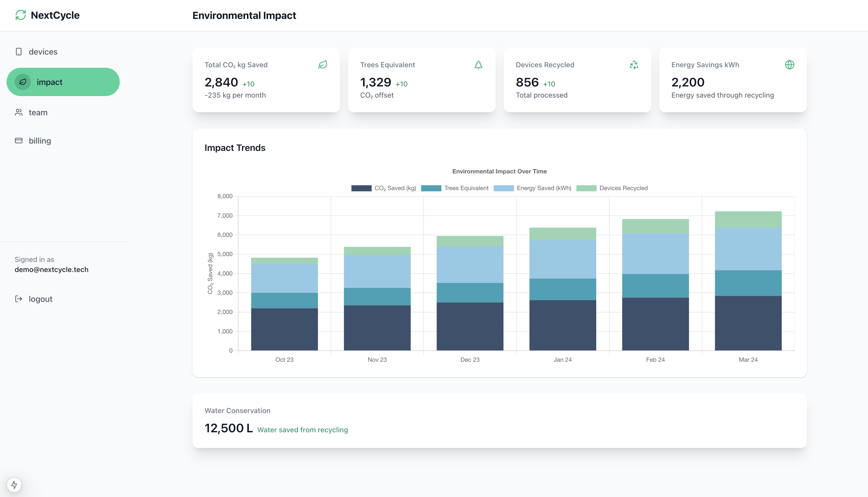
Task: Click the 1,329 trees equivalent value
Action: 375,82
